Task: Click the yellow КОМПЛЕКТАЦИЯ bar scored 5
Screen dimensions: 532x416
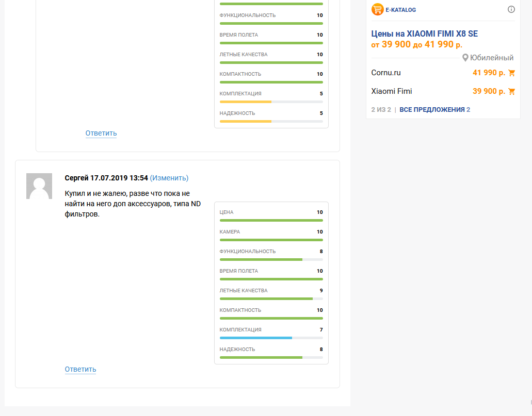Action: click(x=271, y=102)
